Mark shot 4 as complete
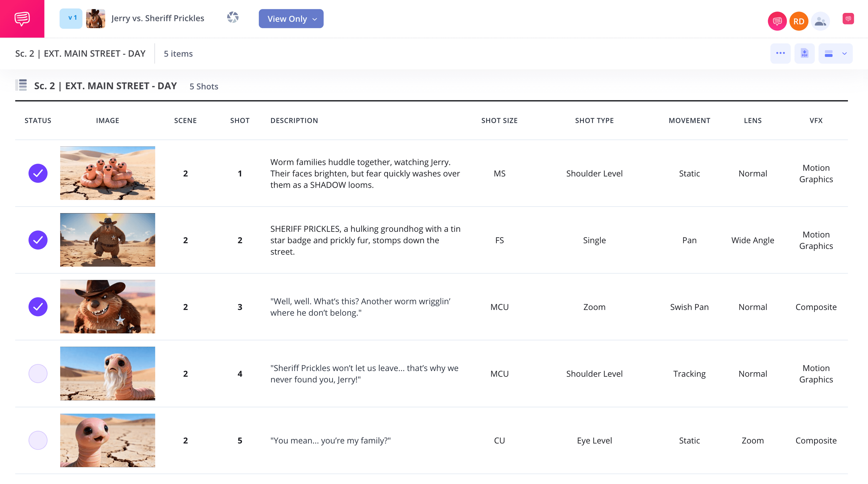This screenshot has width=868, height=484. tap(38, 373)
